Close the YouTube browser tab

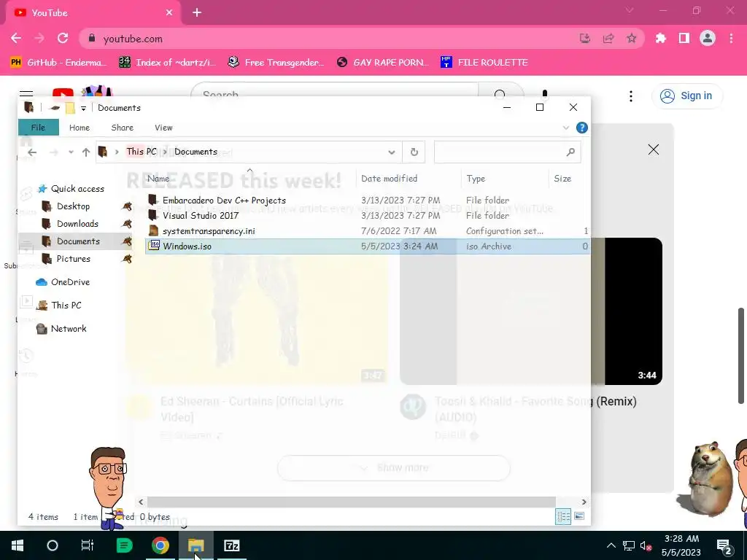pyautogui.click(x=169, y=13)
